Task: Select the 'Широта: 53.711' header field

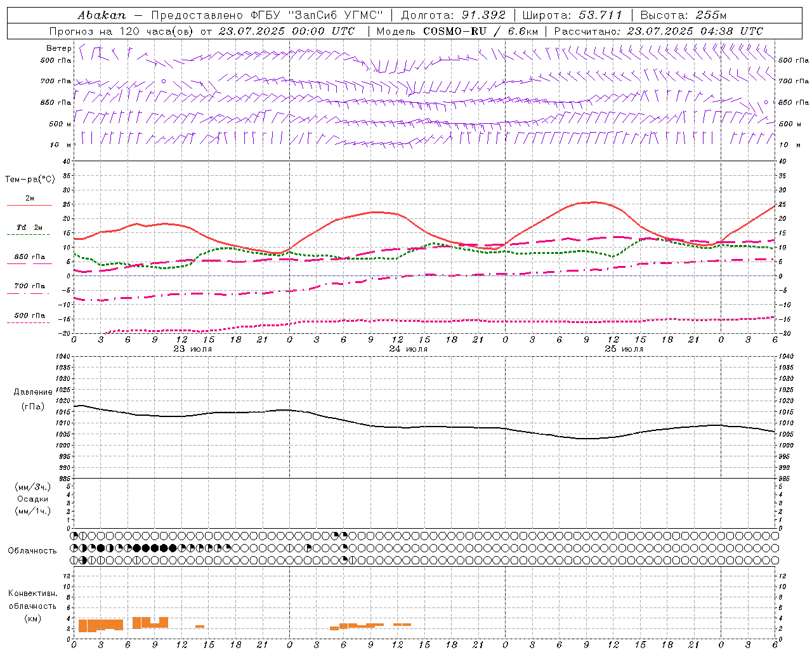Action: (x=572, y=15)
